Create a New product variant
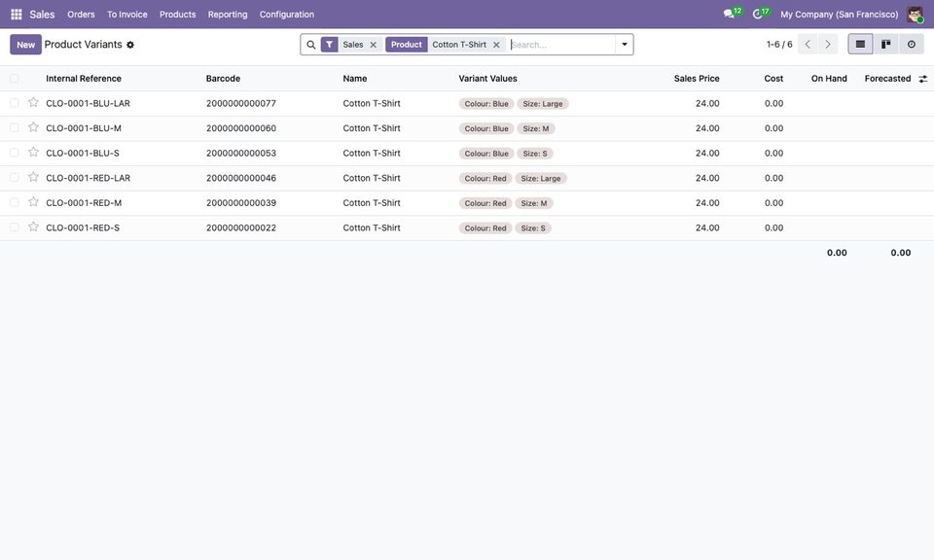Screen dimensions: 934x560 tap(25, 45)
